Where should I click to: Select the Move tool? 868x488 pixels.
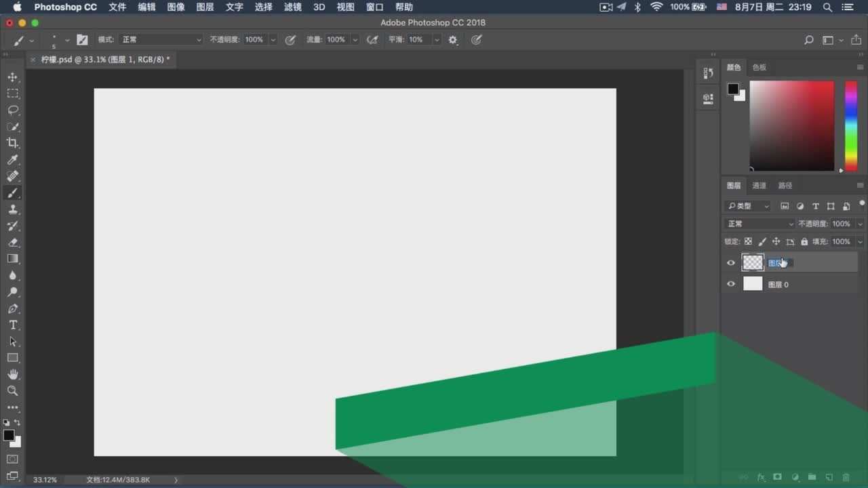13,77
